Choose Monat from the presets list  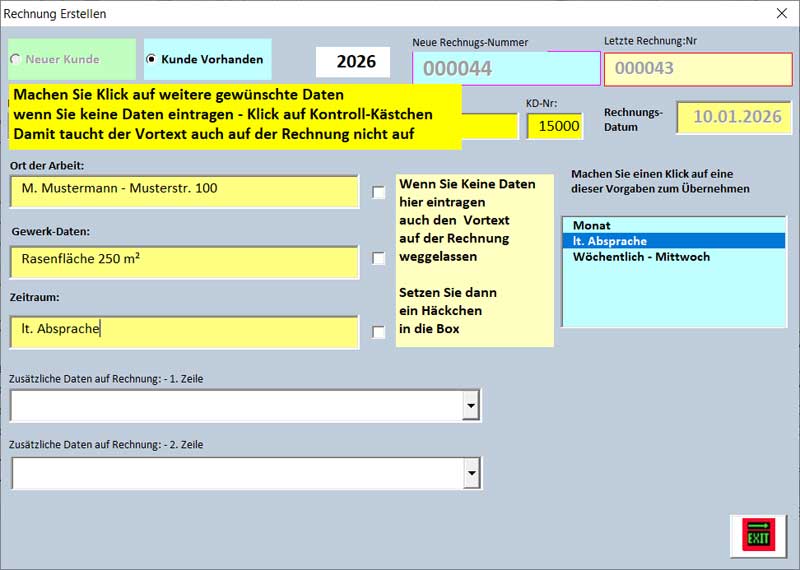pyautogui.click(x=591, y=226)
